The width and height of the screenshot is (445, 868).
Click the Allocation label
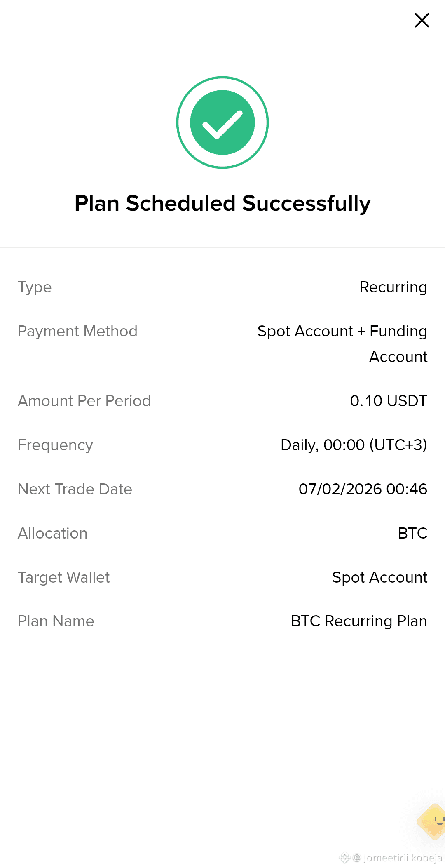pyautogui.click(x=53, y=533)
